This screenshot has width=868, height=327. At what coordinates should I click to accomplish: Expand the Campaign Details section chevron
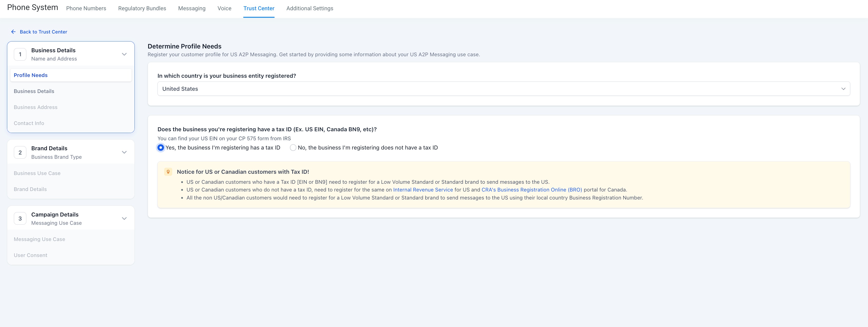click(124, 218)
